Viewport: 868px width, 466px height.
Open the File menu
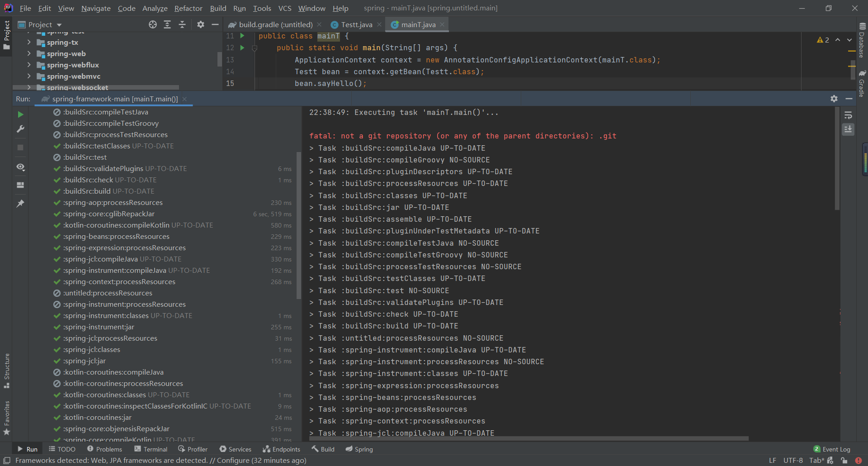point(25,8)
